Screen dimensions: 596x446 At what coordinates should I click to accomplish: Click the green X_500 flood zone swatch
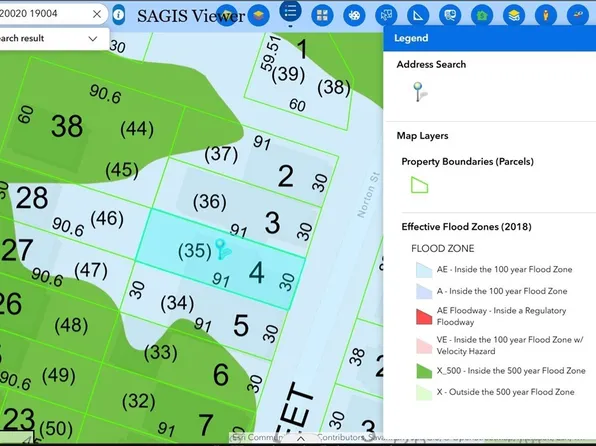(x=424, y=371)
